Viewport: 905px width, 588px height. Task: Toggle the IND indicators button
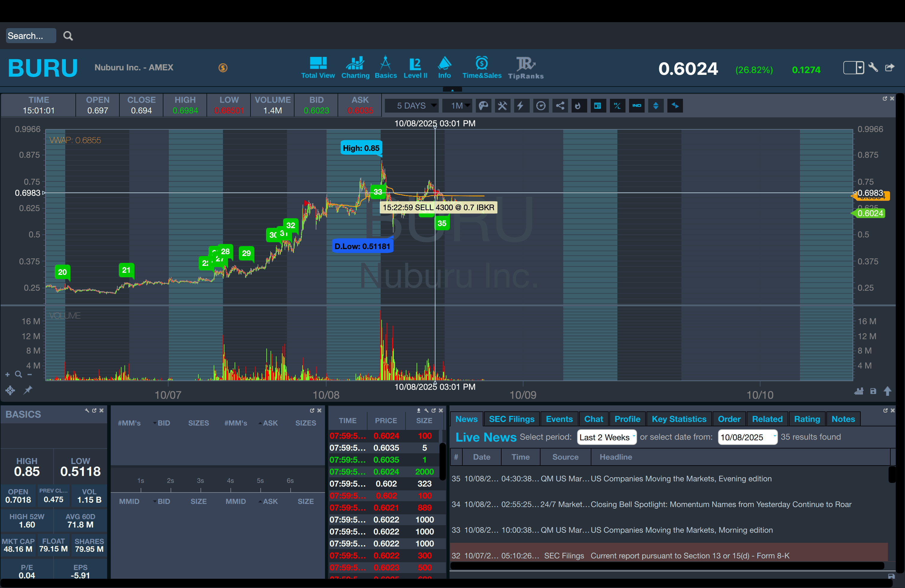coord(637,106)
